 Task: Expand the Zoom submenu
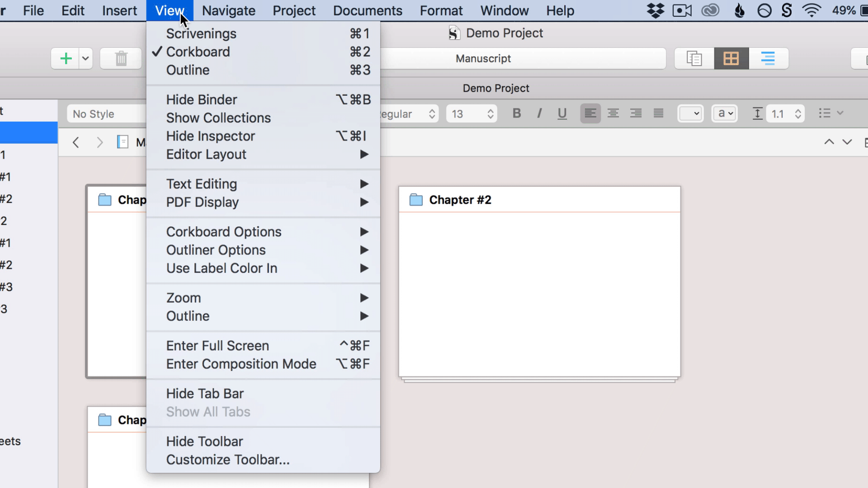(263, 298)
